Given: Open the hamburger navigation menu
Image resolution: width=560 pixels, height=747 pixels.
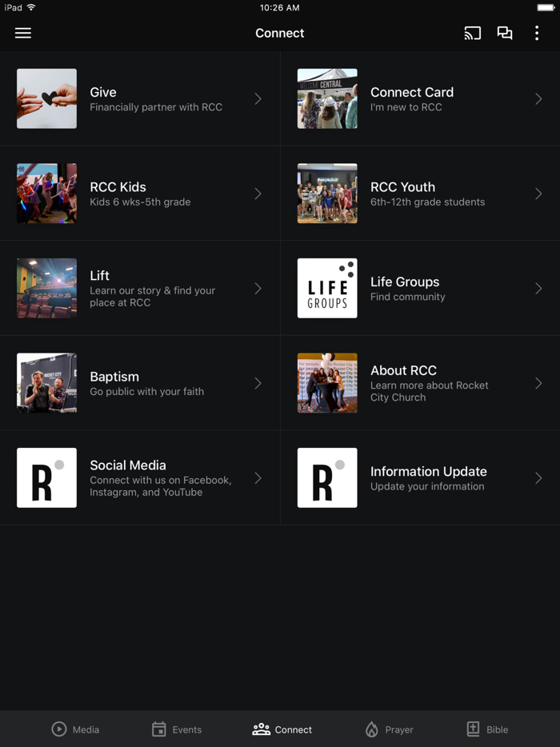Looking at the screenshot, I should [23, 33].
